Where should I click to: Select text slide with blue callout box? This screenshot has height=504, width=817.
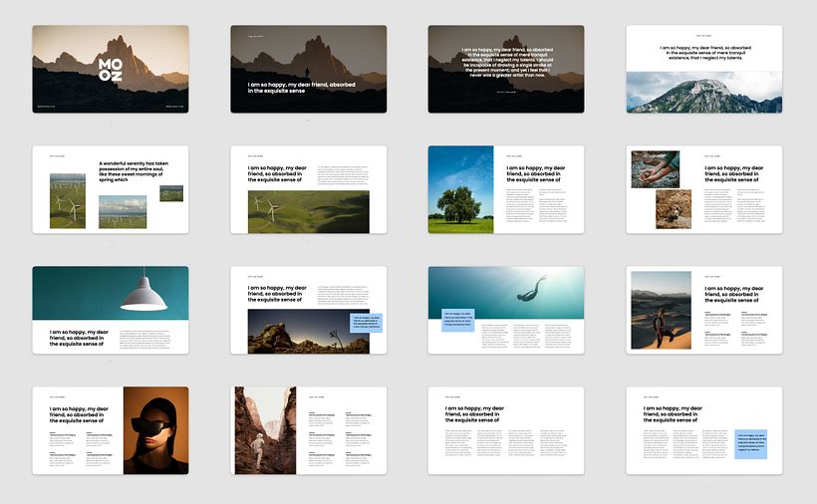704,430
